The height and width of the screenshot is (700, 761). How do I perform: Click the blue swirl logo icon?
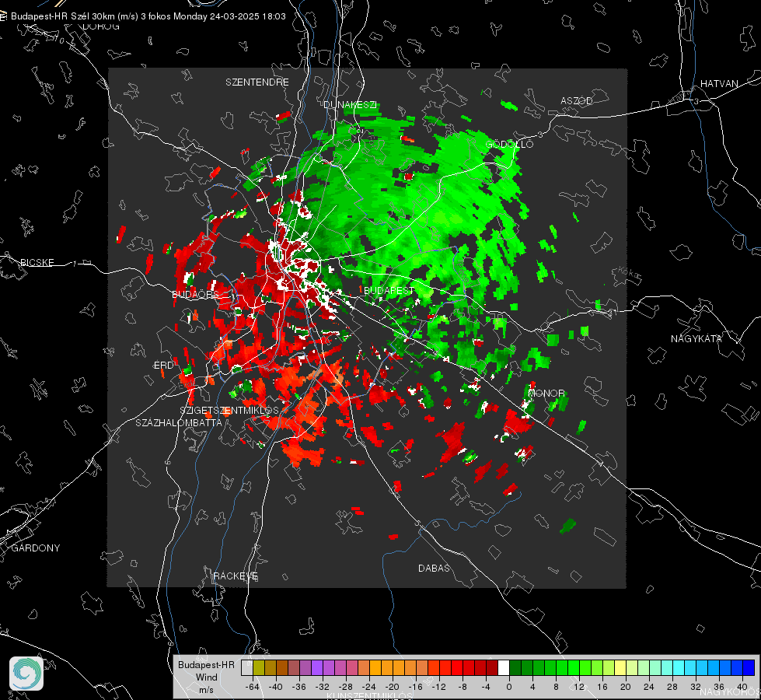26,674
